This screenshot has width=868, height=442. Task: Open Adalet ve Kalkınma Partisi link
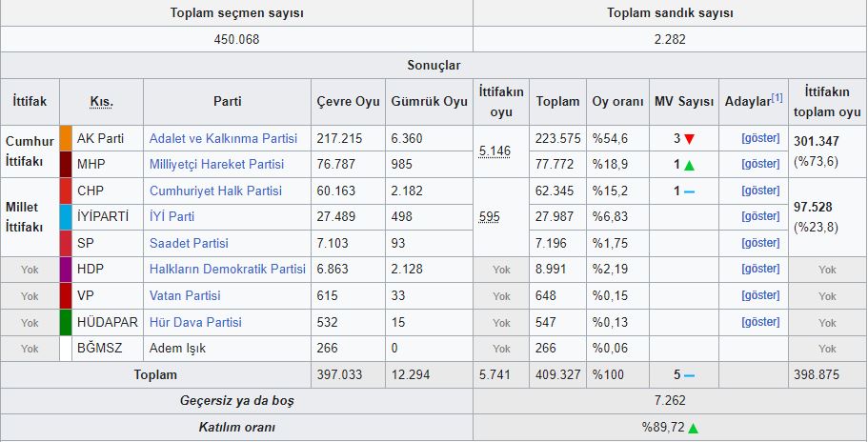pyautogui.click(x=223, y=139)
